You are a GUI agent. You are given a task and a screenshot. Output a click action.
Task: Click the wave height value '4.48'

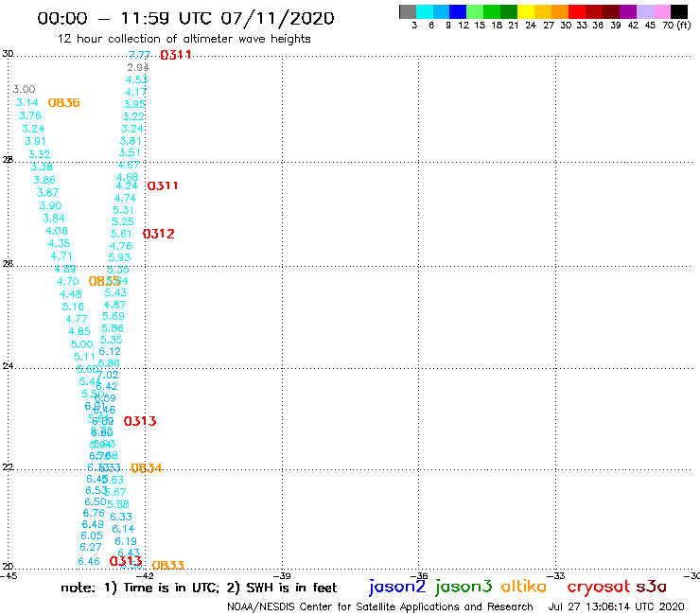[x=71, y=295]
